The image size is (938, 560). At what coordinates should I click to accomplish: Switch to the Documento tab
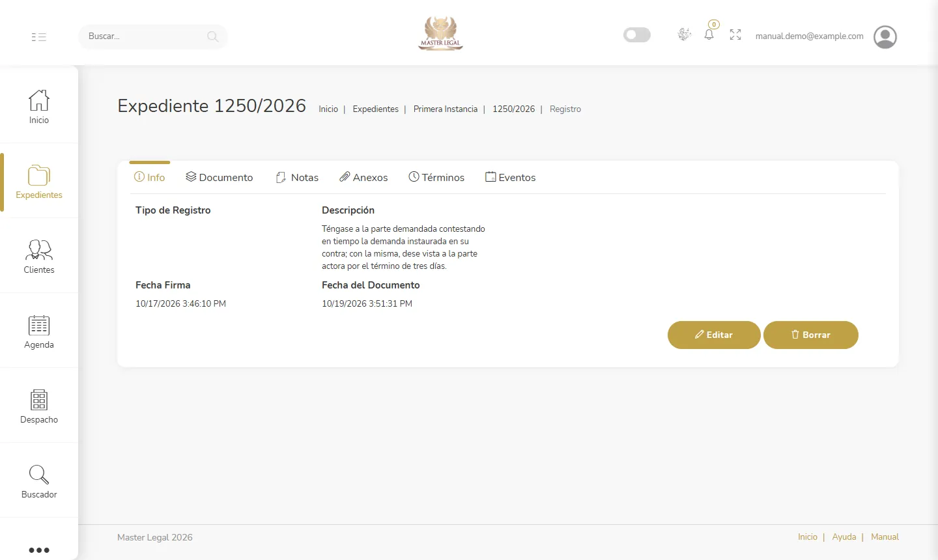(220, 178)
